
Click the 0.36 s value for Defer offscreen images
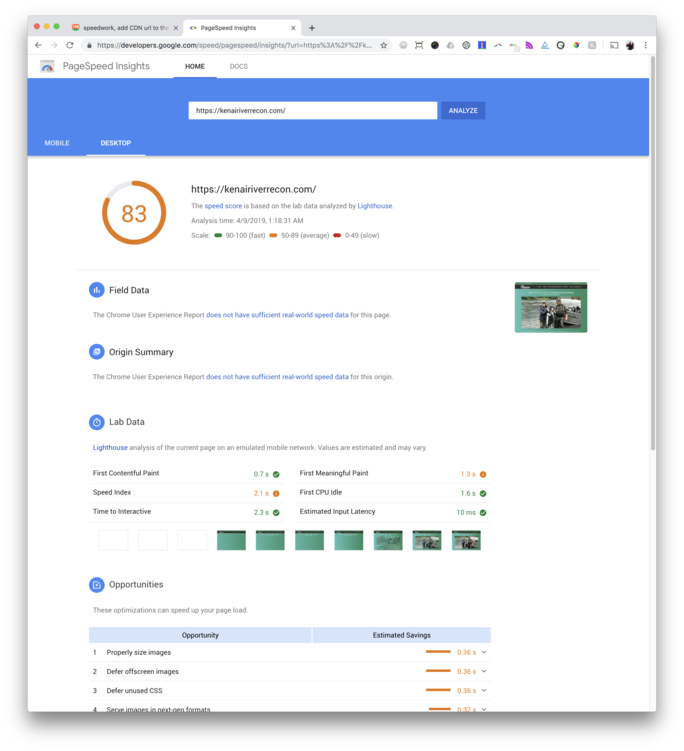[467, 671]
